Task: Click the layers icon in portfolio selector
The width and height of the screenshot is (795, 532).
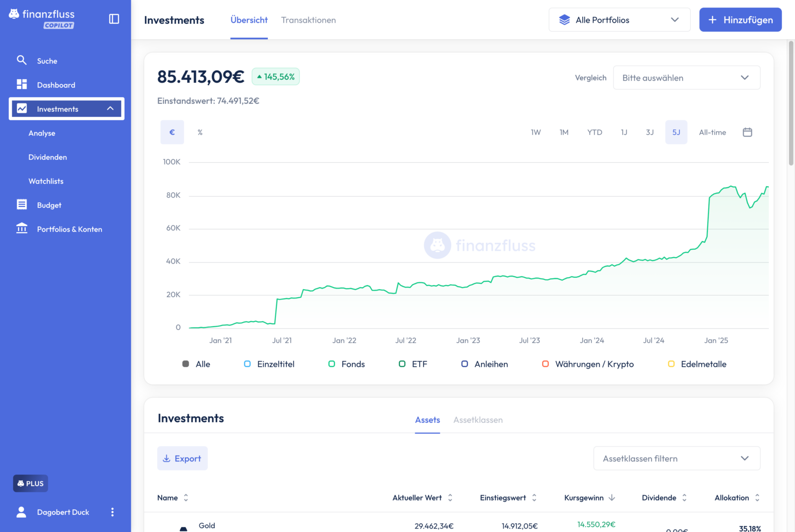Action: coord(564,20)
